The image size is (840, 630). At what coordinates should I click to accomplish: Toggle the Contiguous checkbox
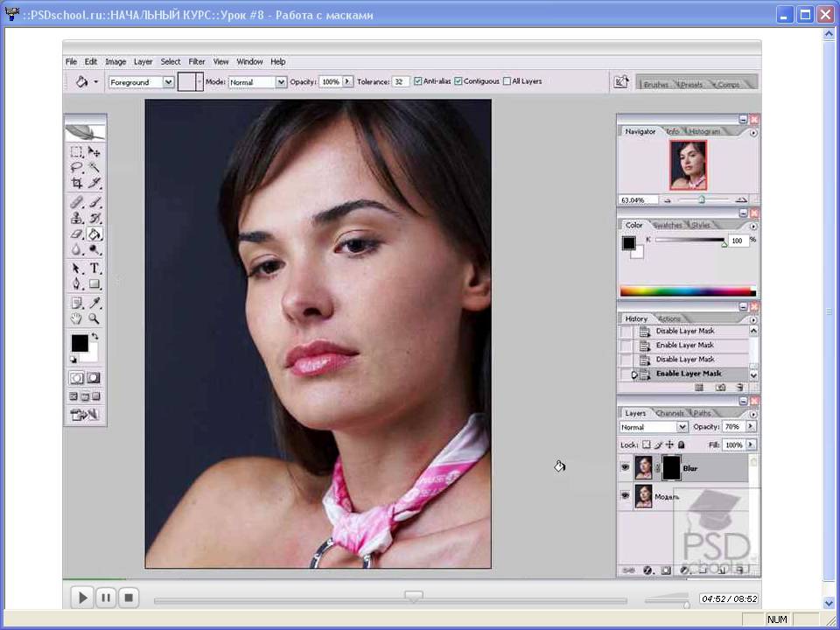(458, 81)
